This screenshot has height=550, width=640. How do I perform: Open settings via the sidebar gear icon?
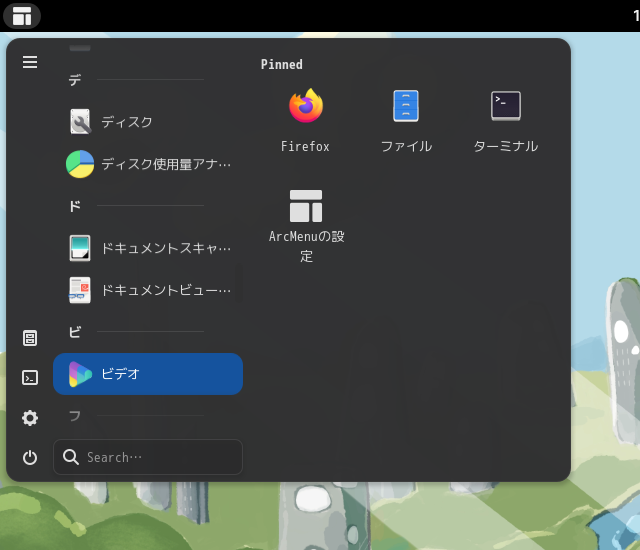pos(30,418)
